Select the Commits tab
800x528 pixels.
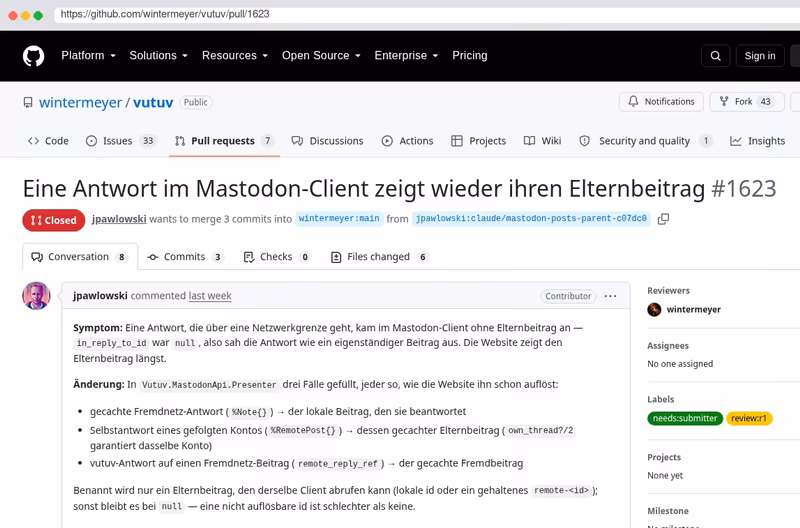185,257
